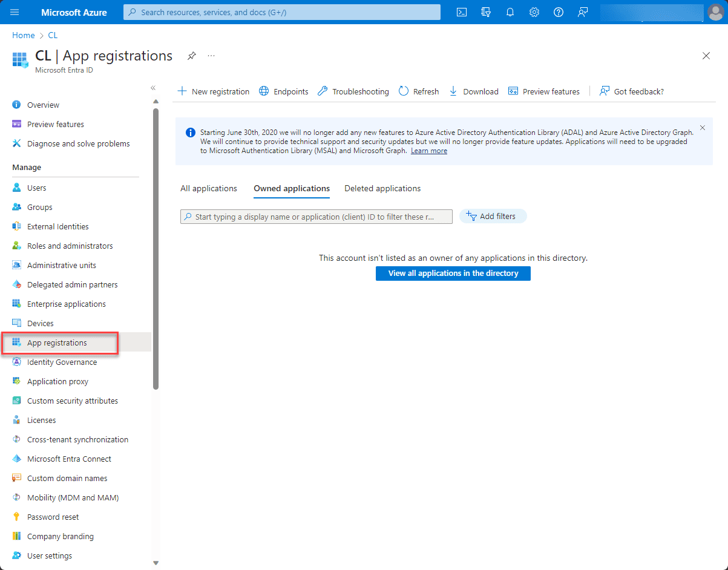Focus the application filter search box
This screenshot has width=728, height=570.
(x=316, y=217)
